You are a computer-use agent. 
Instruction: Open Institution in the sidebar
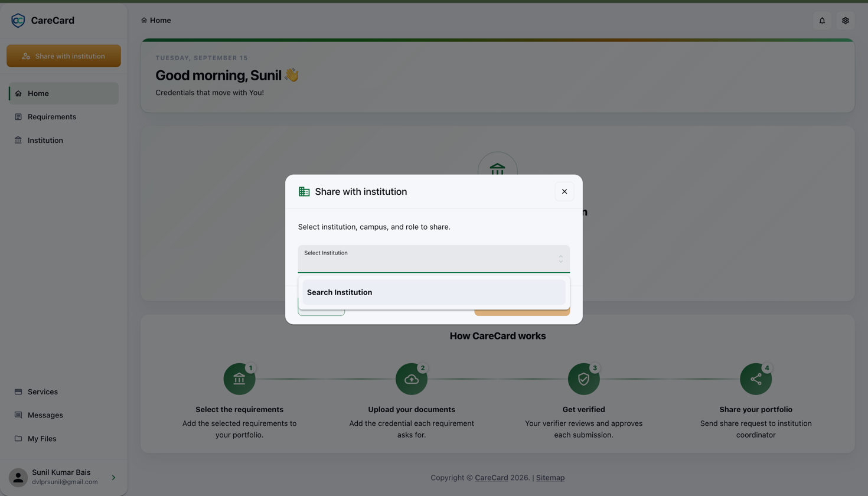64,141
